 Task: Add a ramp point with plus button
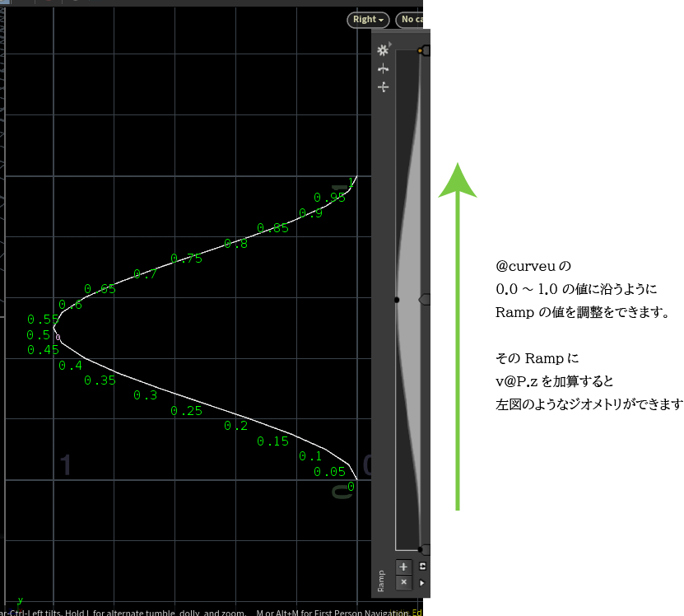coord(403,567)
